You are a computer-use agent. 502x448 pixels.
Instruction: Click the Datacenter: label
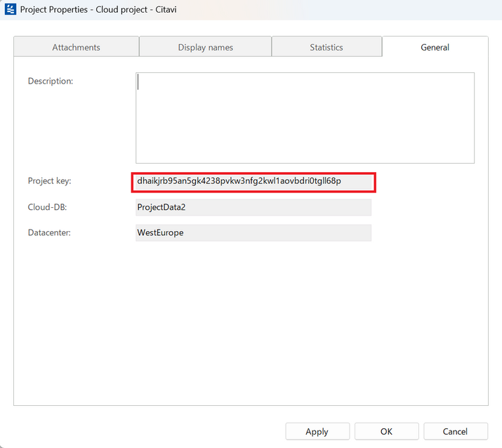pyautogui.click(x=49, y=232)
